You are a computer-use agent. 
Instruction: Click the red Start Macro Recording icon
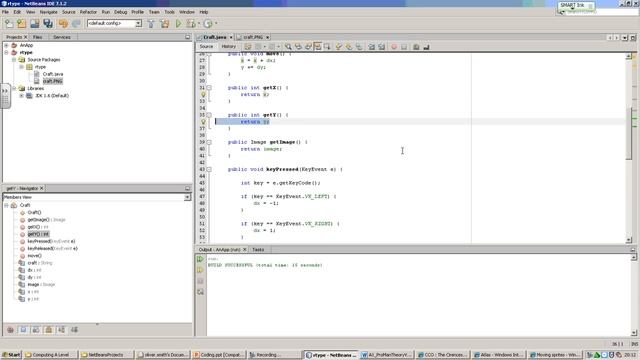pyautogui.click(x=393, y=47)
